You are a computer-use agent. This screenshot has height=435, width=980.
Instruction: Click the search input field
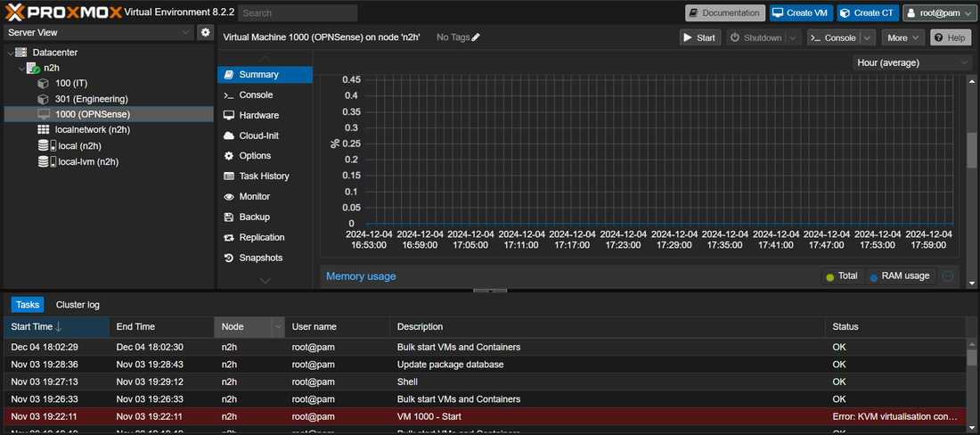pos(298,13)
